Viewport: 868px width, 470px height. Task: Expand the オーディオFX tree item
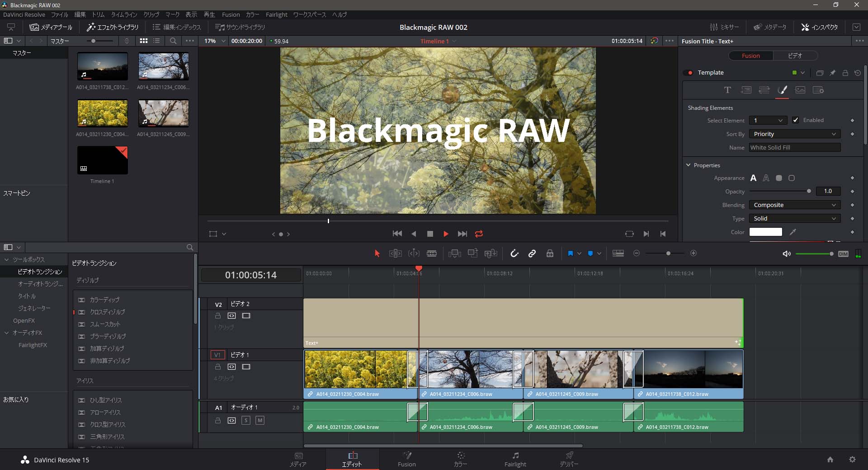tap(7, 333)
